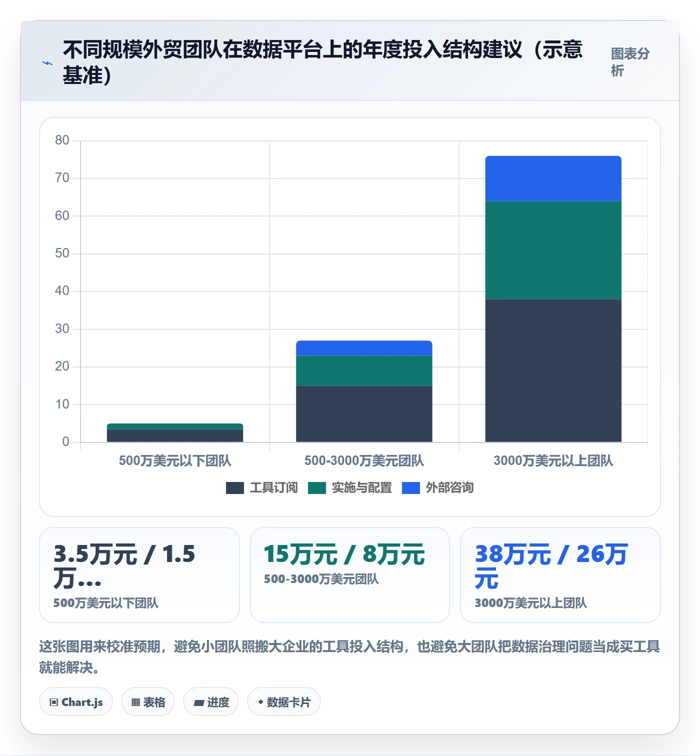
Task: Open the Chart.js tag
Action: point(76,702)
